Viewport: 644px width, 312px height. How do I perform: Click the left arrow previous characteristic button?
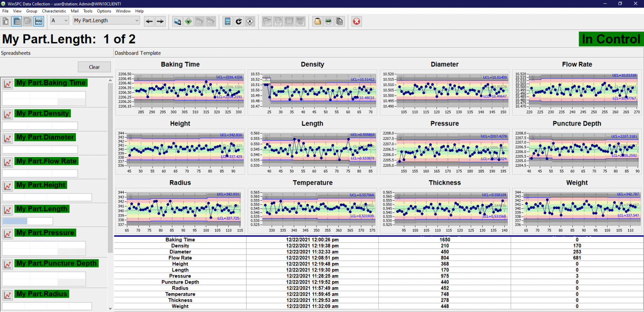point(149,21)
